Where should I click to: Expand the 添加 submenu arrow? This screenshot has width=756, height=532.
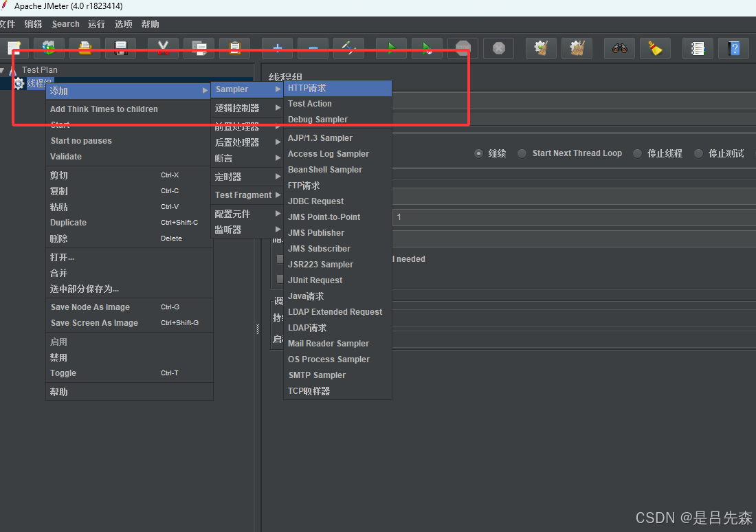coord(205,90)
